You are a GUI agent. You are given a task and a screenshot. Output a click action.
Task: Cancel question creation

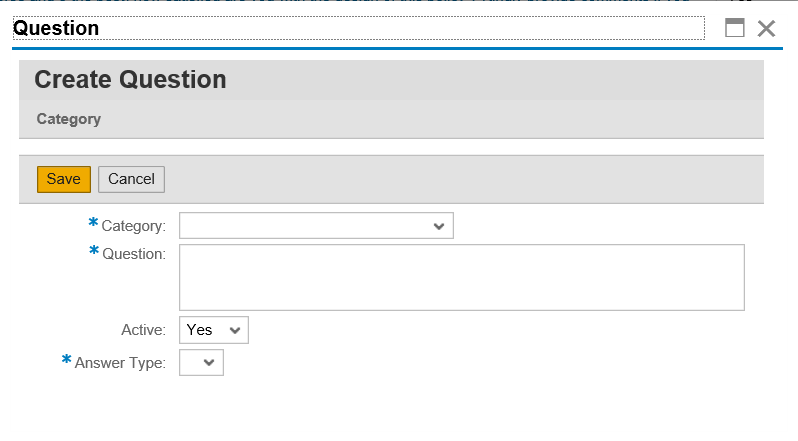(131, 179)
